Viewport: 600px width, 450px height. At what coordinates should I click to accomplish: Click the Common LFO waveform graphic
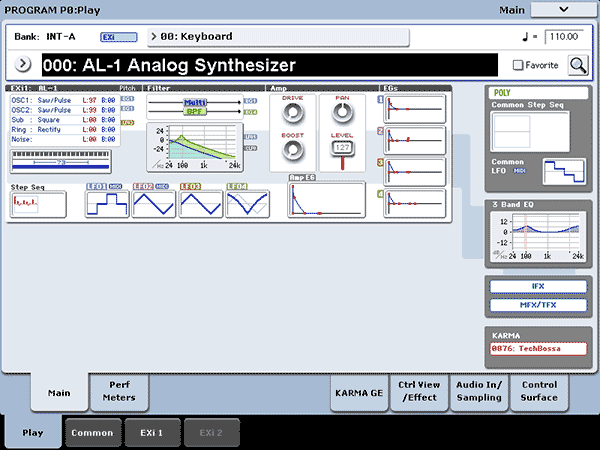click(562, 171)
